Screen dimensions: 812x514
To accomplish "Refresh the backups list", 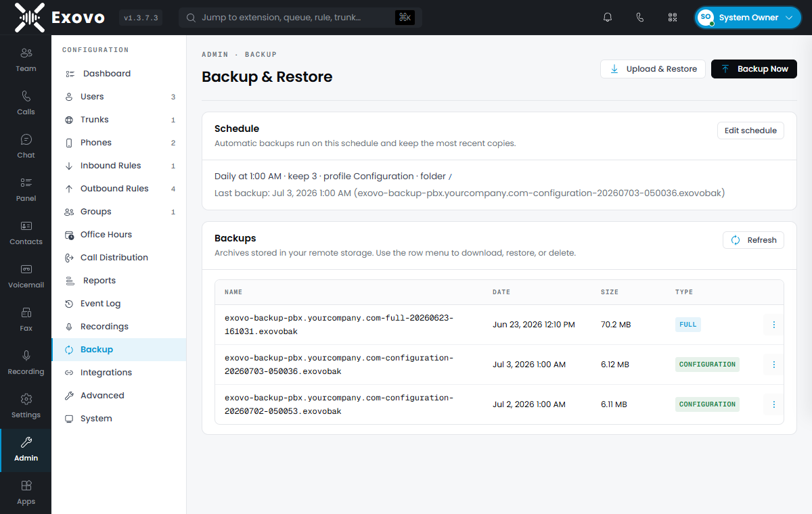I will [753, 240].
